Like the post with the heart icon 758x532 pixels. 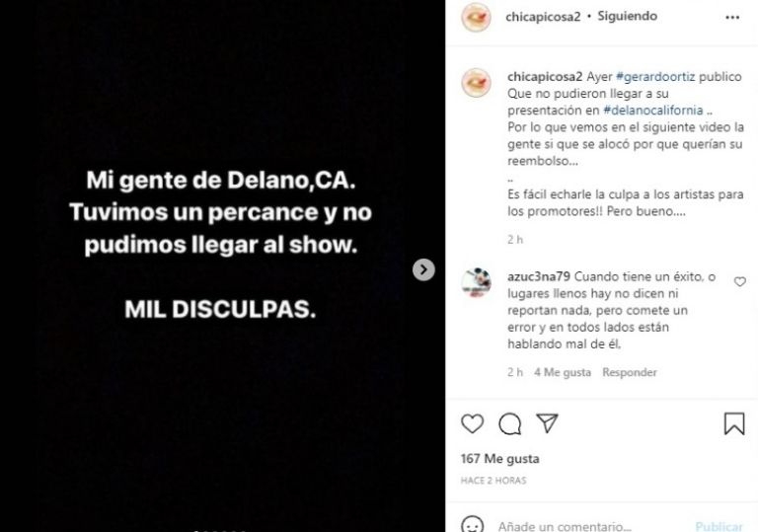pos(473,423)
